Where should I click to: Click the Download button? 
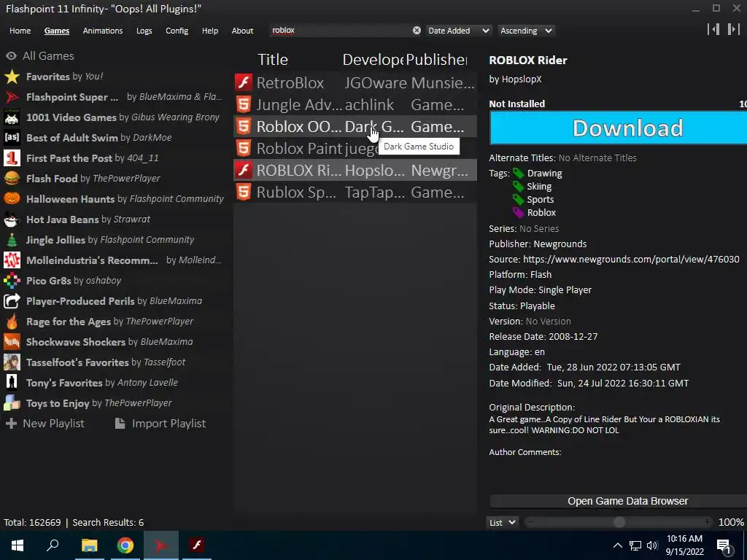(618, 128)
